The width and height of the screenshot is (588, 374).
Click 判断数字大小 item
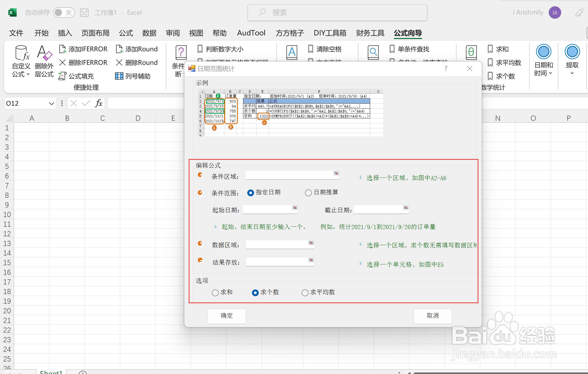[220, 49]
